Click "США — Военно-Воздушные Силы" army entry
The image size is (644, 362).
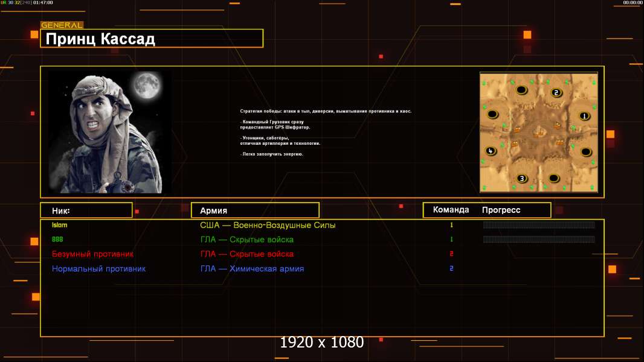[x=268, y=225]
